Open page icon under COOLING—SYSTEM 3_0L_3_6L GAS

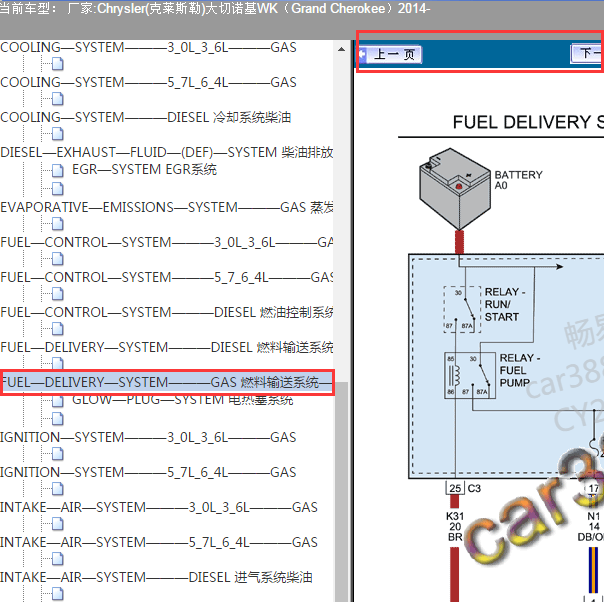[57, 64]
